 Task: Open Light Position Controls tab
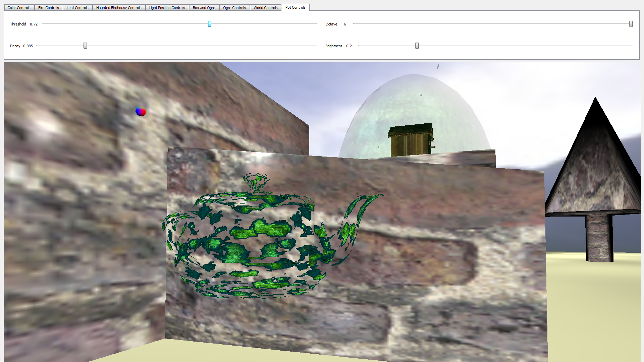tap(167, 8)
